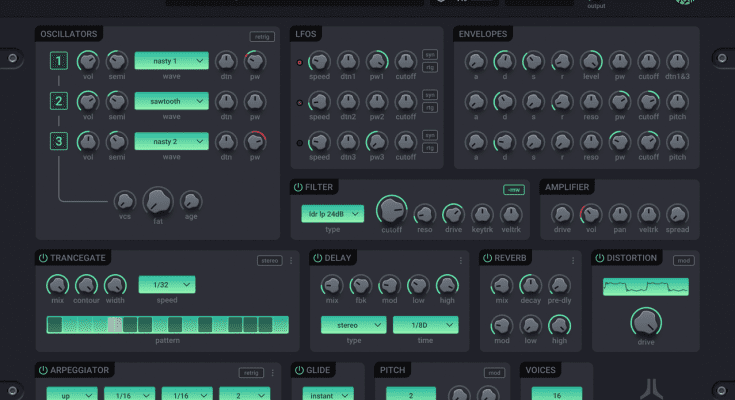Open the Trancegate three-dot options menu
The width and height of the screenshot is (735, 400).
tap(291, 260)
